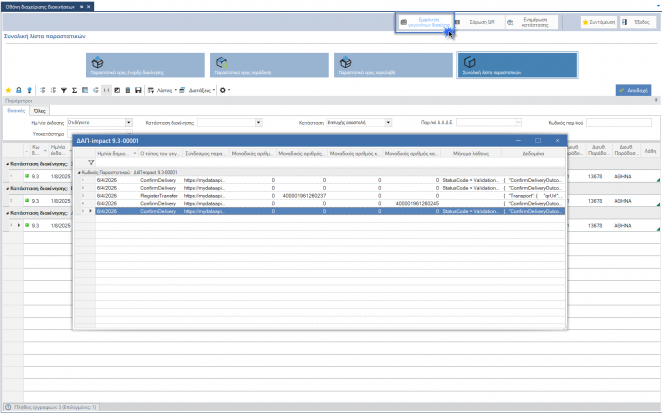The height and width of the screenshot is (413, 662).
Task: Click the floppy disk save icon in the toolbar
Action: [x=138, y=90]
